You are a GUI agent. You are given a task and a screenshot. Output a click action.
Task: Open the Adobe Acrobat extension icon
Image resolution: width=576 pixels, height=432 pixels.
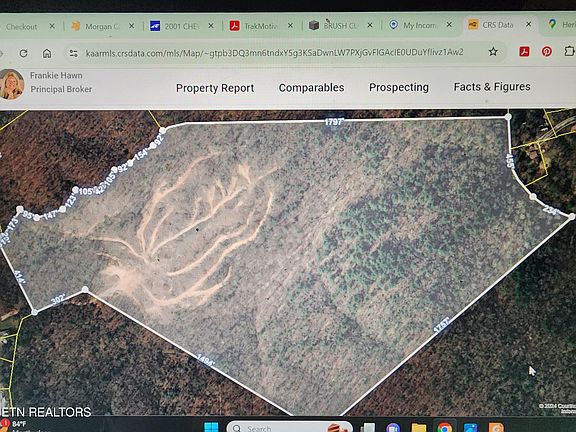[x=524, y=51]
